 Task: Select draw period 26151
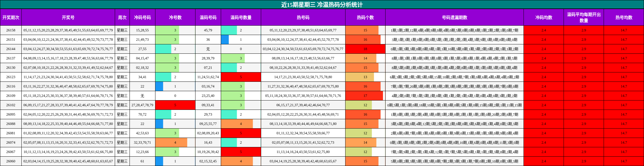point(11,40)
